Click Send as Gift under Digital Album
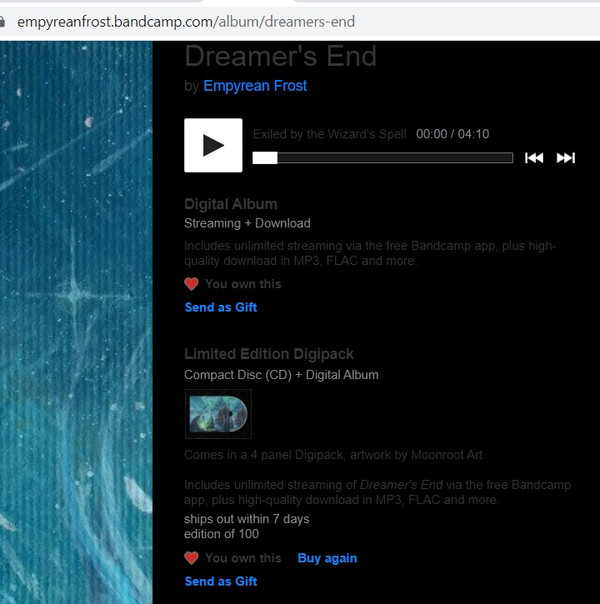Viewport: 600px width, 604px height. (221, 307)
